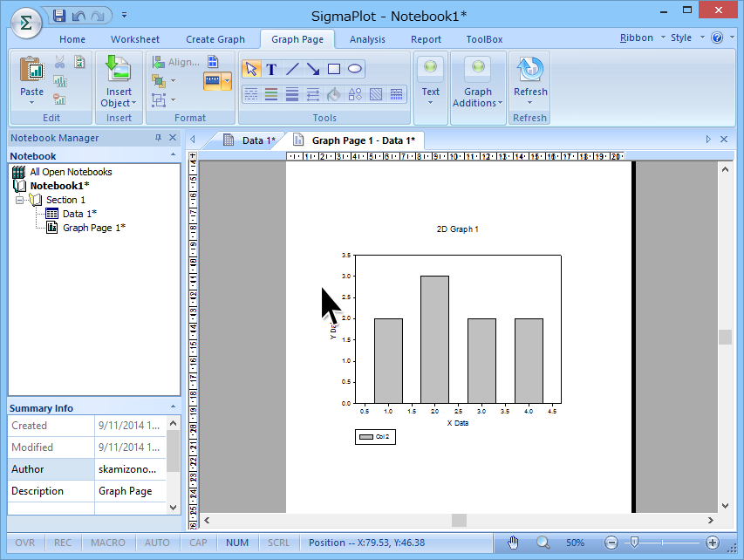Open the Create Graph tab
This screenshot has width=744, height=560.
(215, 39)
